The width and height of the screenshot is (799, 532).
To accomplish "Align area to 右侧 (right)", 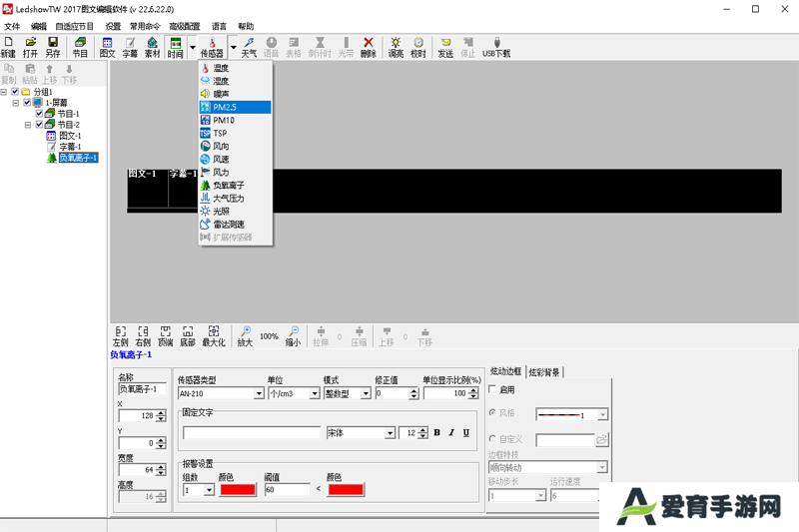I will [x=143, y=336].
